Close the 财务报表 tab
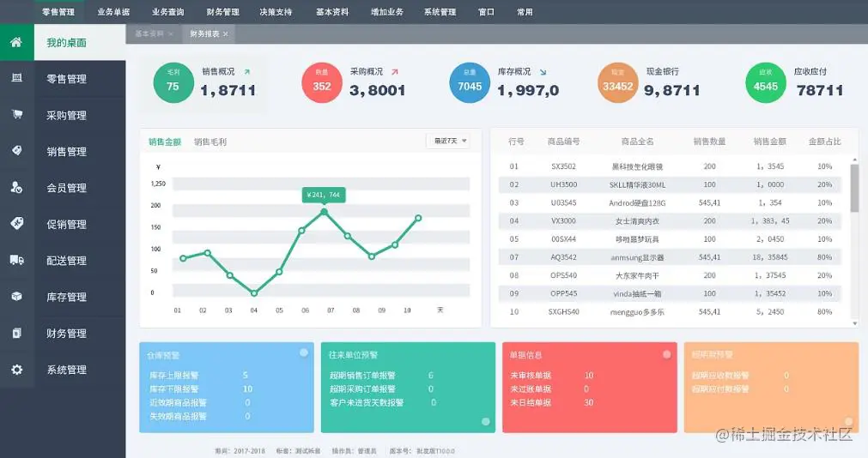Image resolution: width=868 pixels, height=458 pixels. pos(225,34)
